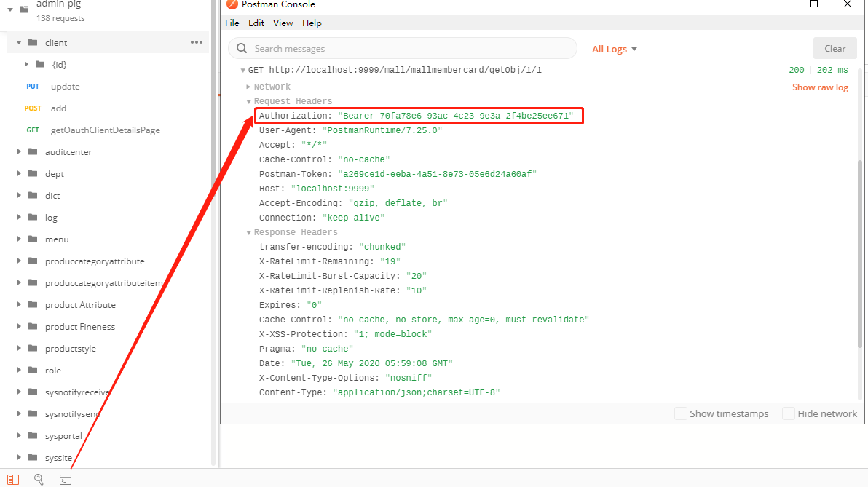Select the auditcenter folder icon
This screenshot has width=868, height=487.
[x=33, y=152]
